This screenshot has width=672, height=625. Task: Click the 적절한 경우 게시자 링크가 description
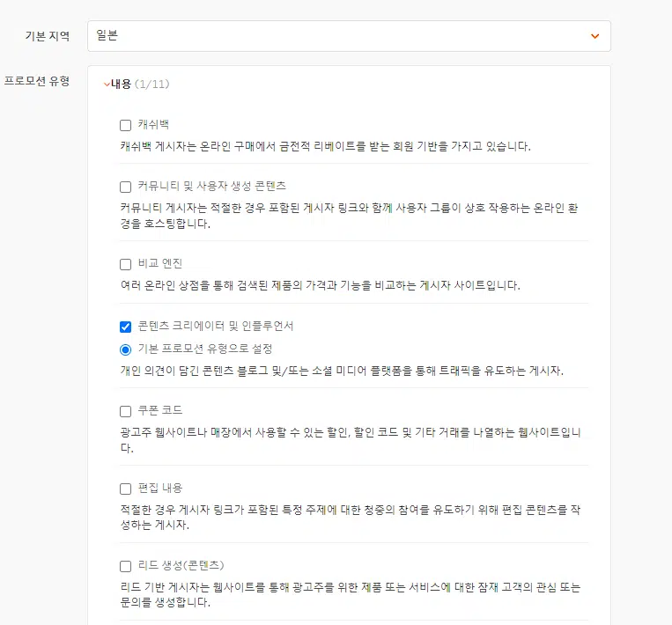pos(351,518)
